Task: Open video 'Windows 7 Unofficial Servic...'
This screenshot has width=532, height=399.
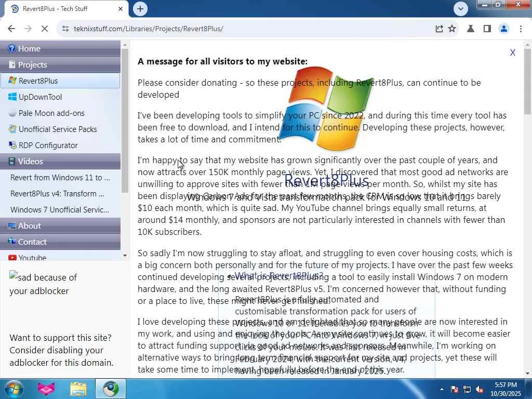Action: pyautogui.click(x=60, y=210)
